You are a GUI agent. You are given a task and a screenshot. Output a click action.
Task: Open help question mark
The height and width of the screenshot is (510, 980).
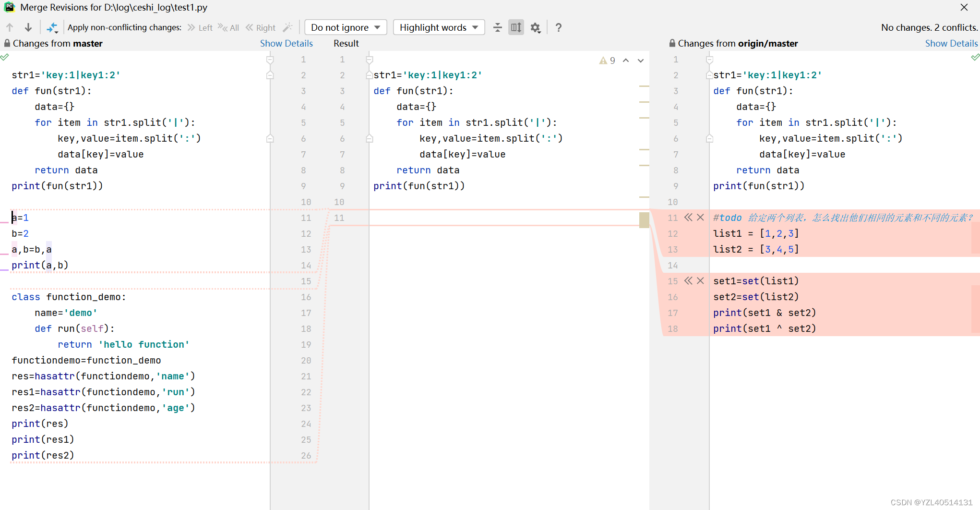pyautogui.click(x=558, y=27)
